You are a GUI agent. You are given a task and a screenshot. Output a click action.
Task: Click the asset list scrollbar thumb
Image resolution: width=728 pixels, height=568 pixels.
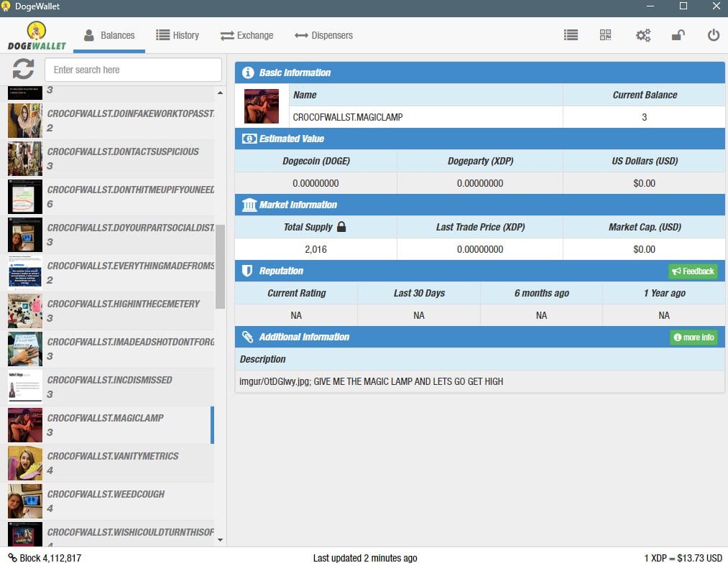coord(220,267)
